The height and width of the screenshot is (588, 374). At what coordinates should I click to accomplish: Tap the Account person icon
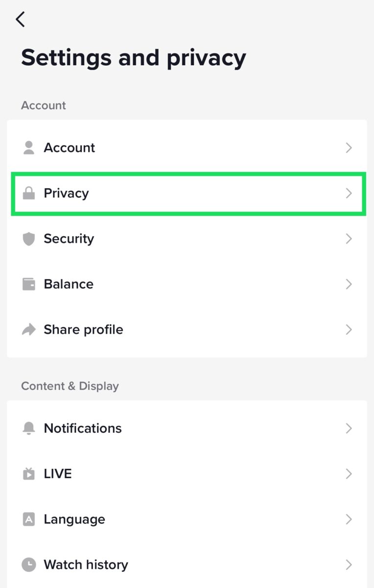pyautogui.click(x=29, y=148)
